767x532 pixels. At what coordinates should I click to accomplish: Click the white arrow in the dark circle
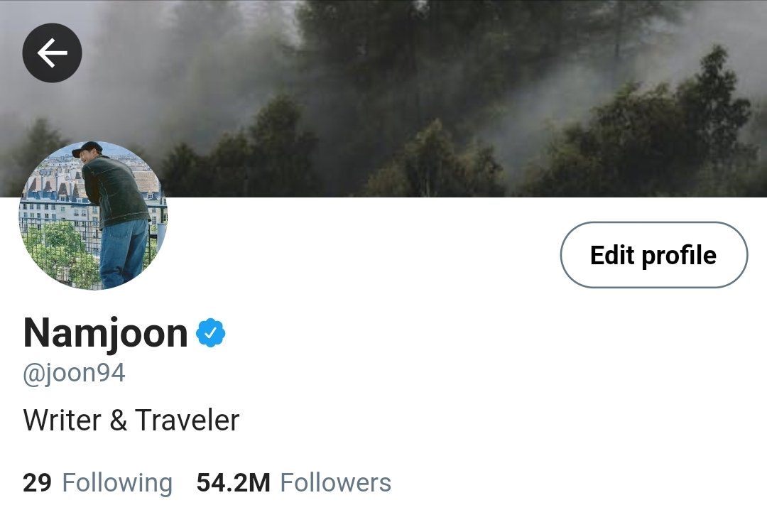52,53
